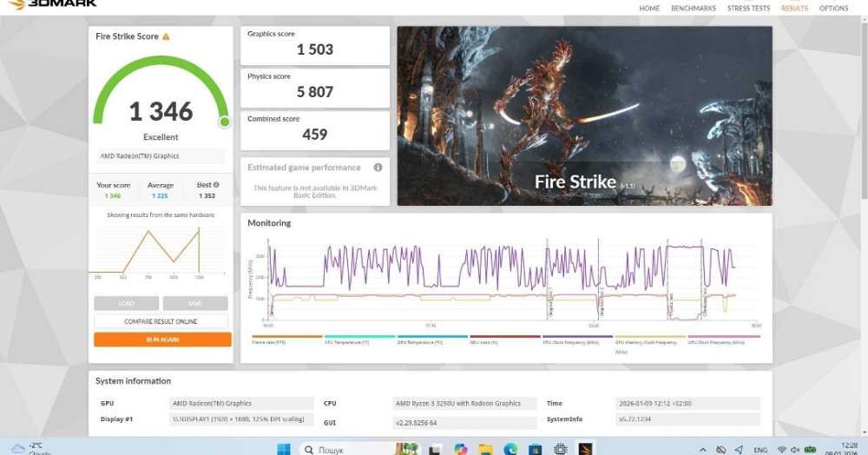This screenshot has height=455, width=868.
Task: Click the Fire Strike score warning icon
Action: coord(166,36)
